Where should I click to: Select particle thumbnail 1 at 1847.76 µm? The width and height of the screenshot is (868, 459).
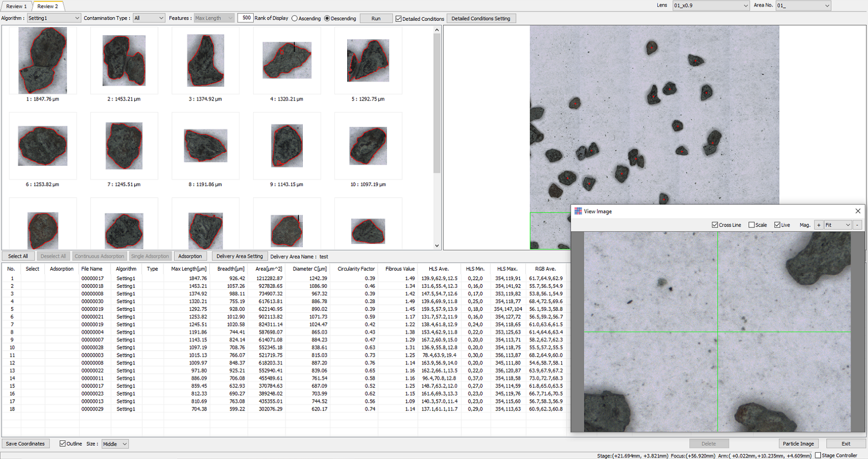pyautogui.click(x=42, y=60)
